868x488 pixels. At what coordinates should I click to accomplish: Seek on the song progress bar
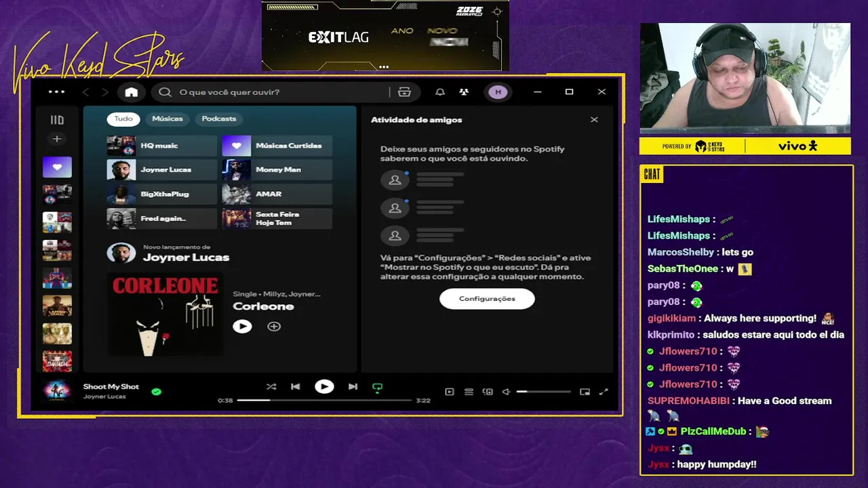click(x=324, y=401)
